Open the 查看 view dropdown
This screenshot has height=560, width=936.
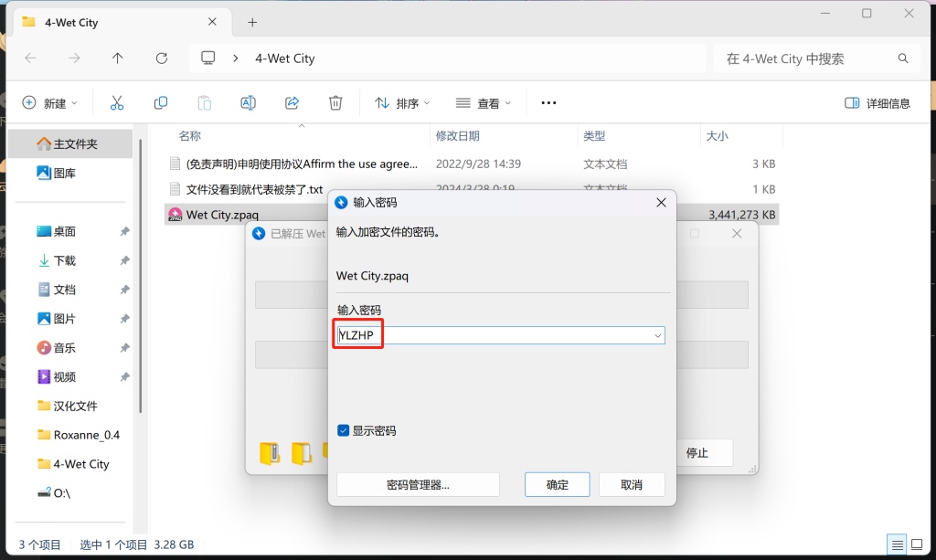click(x=484, y=103)
